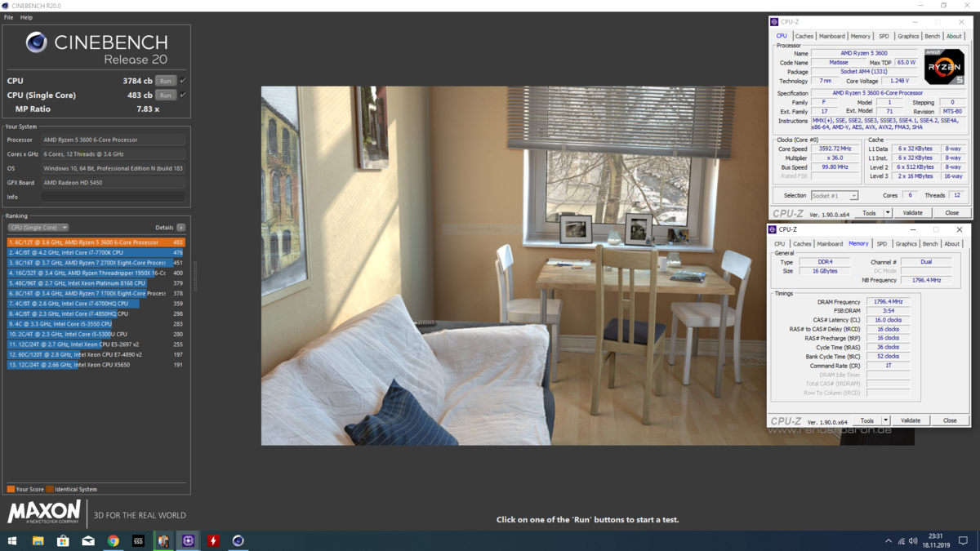
Task: Select ranking row Ryzen Threadripper 1950X
Action: tap(96, 273)
